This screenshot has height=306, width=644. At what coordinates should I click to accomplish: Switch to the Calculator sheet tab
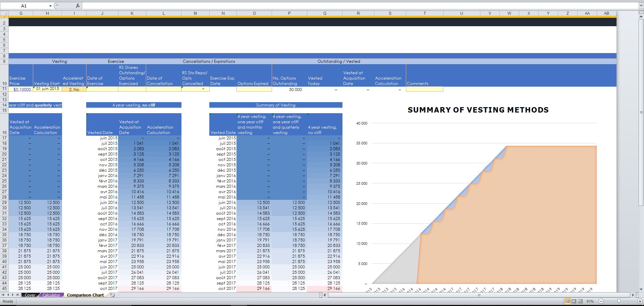51,295
